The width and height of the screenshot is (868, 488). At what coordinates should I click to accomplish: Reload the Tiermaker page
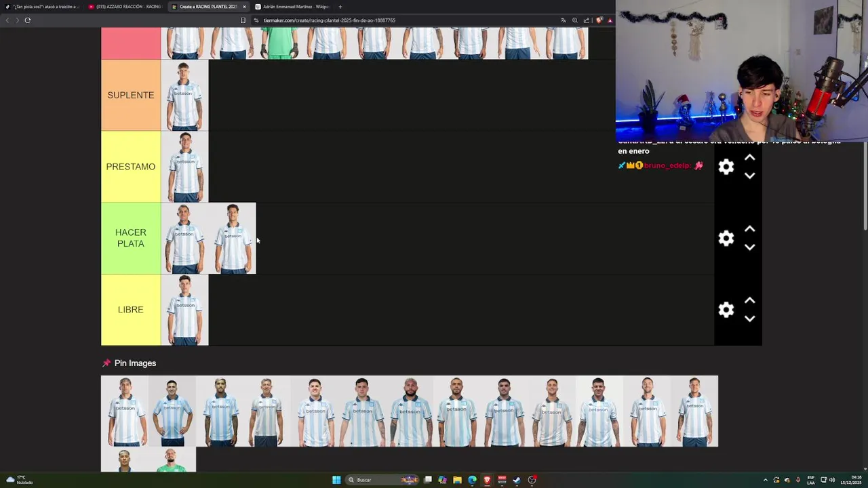[28, 20]
